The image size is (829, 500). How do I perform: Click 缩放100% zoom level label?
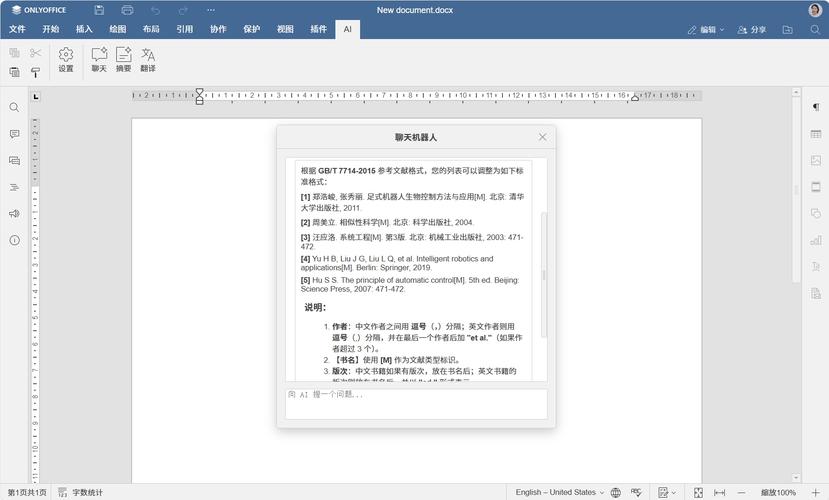(x=778, y=492)
